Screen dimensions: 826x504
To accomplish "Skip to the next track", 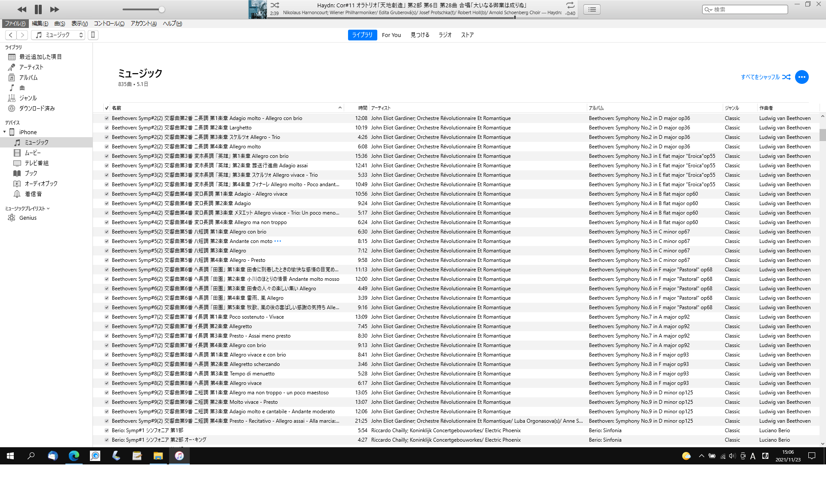I will click(54, 9).
